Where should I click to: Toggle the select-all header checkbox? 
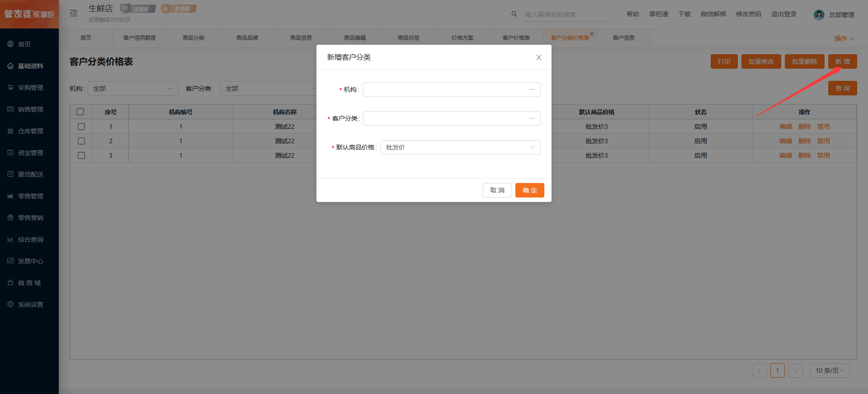tap(80, 112)
